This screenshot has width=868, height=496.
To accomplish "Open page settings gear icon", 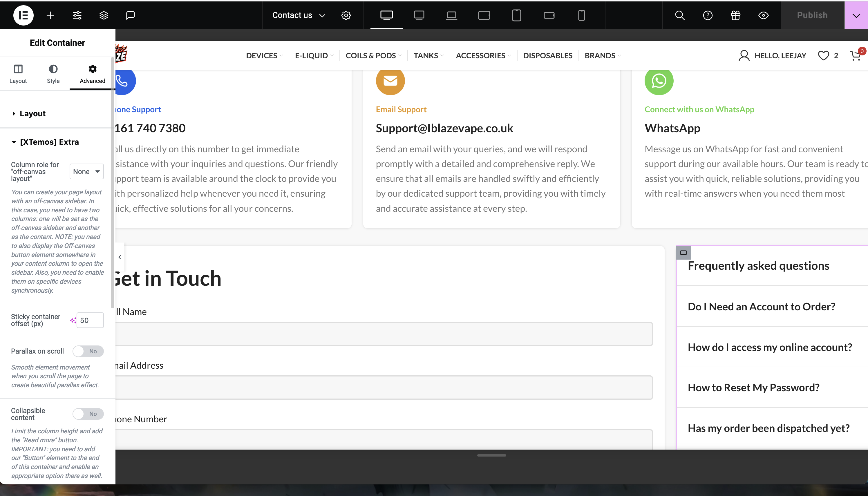I will pyautogui.click(x=346, y=15).
